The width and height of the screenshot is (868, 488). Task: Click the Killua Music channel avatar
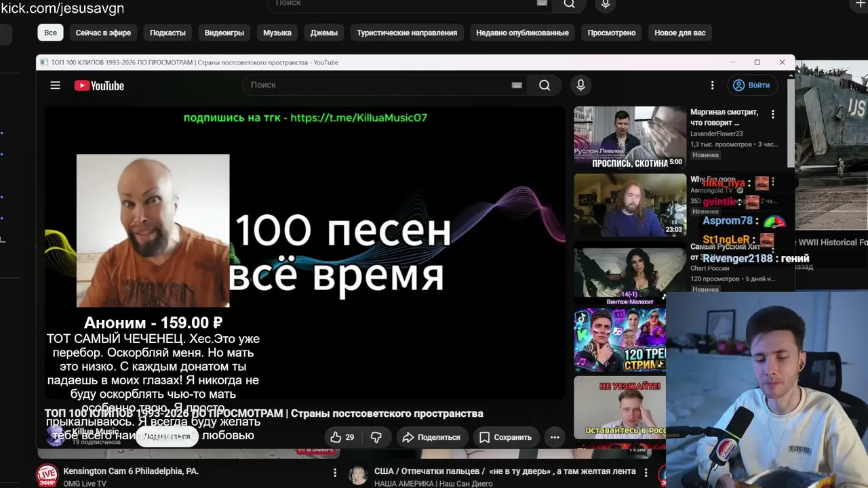click(56, 436)
